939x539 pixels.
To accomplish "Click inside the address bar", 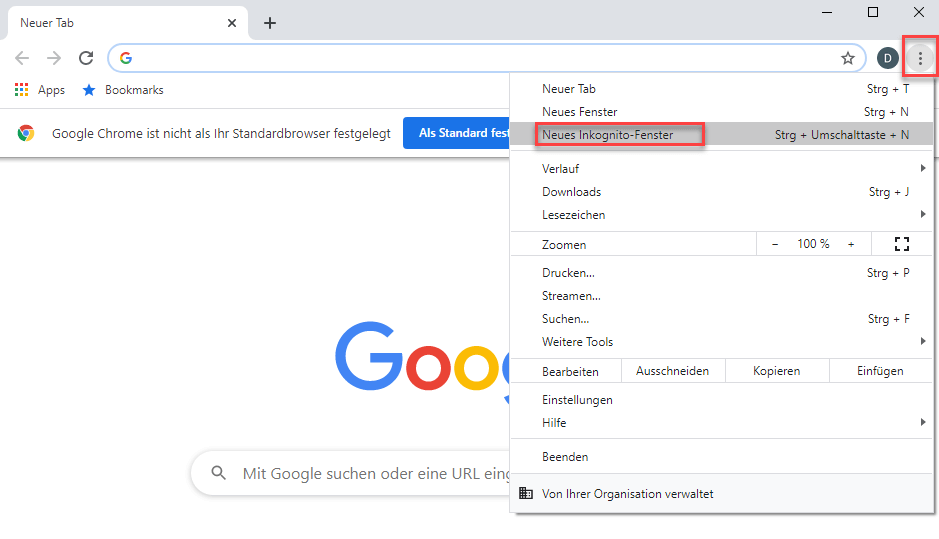I will [x=480, y=58].
